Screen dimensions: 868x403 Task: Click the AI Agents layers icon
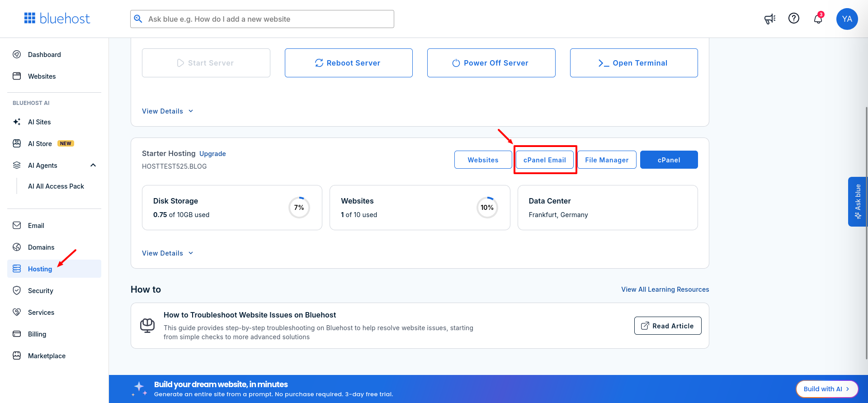tap(17, 165)
